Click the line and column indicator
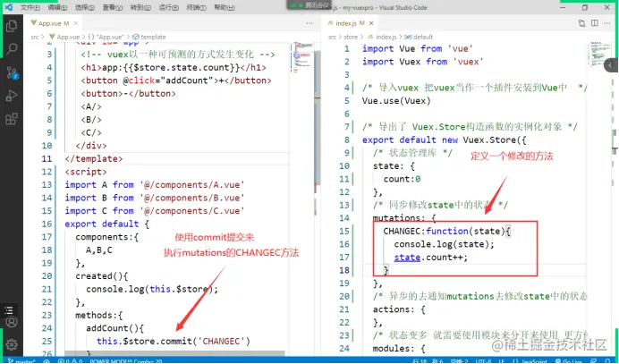 click(428, 361)
